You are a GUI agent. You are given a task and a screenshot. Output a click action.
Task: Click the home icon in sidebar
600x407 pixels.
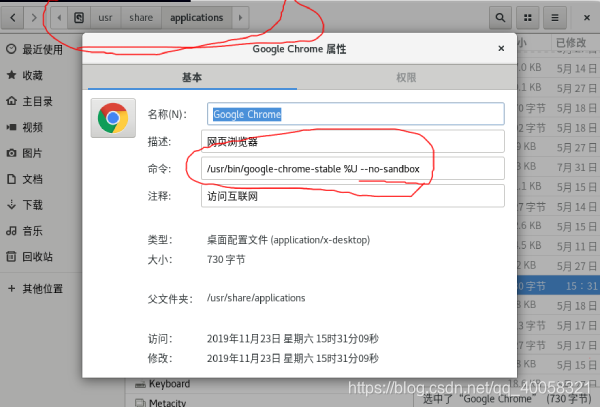point(11,101)
